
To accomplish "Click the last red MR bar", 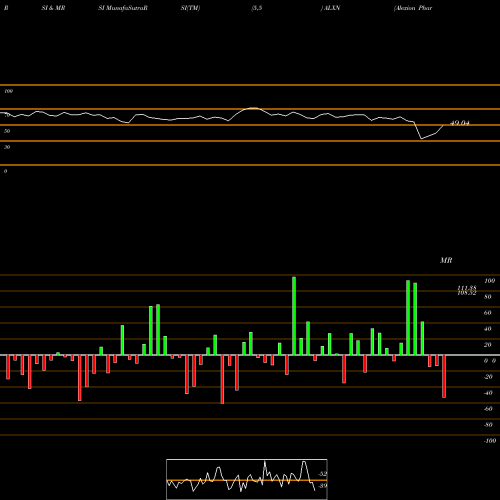I will click(444, 376).
